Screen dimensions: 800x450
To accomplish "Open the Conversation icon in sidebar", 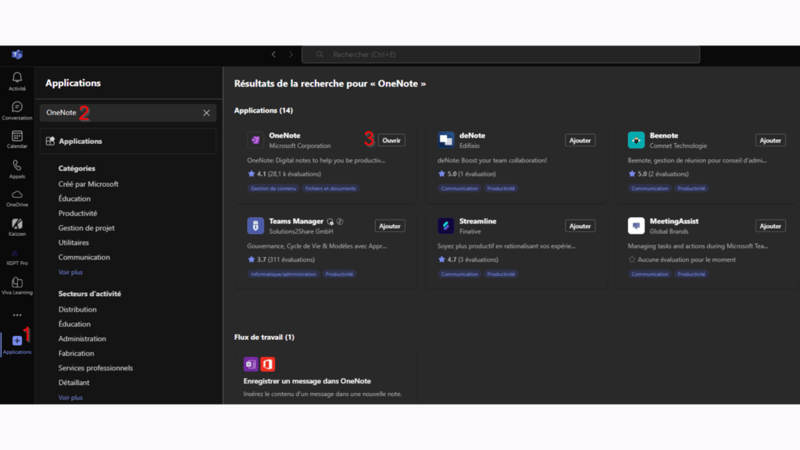I will click(x=17, y=109).
